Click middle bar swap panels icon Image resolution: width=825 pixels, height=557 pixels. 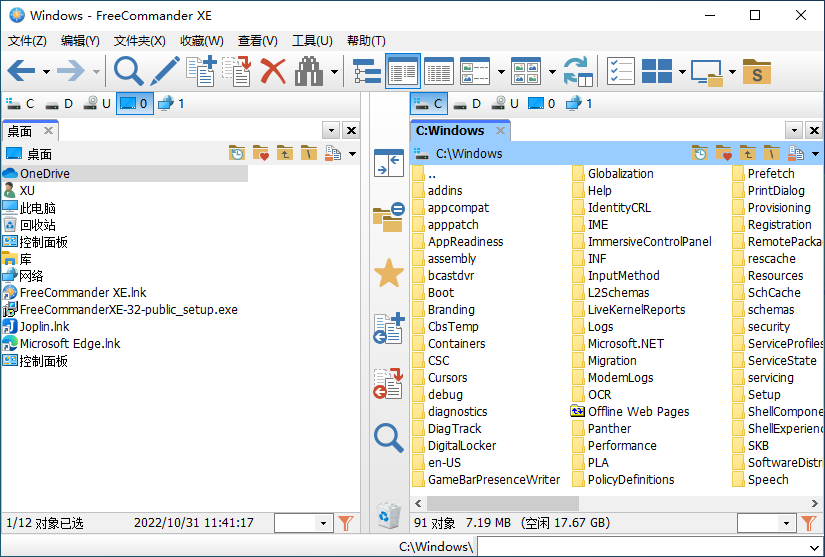click(x=389, y=163)
